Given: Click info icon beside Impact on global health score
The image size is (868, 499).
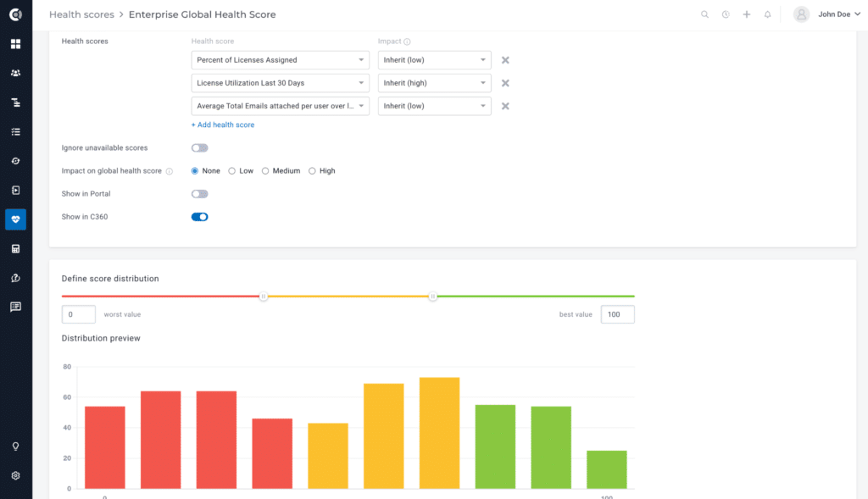Looking at the screenshot, I should click(170, 171).
